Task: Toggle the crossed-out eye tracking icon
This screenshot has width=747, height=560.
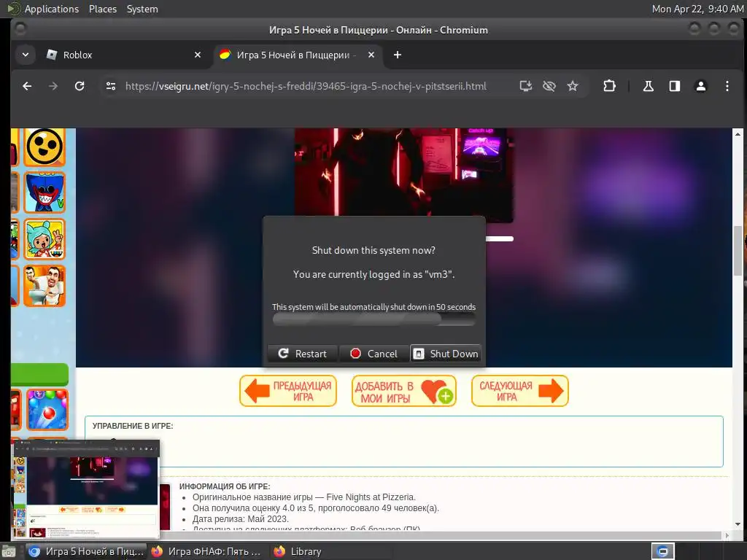Action: point(549,86)
